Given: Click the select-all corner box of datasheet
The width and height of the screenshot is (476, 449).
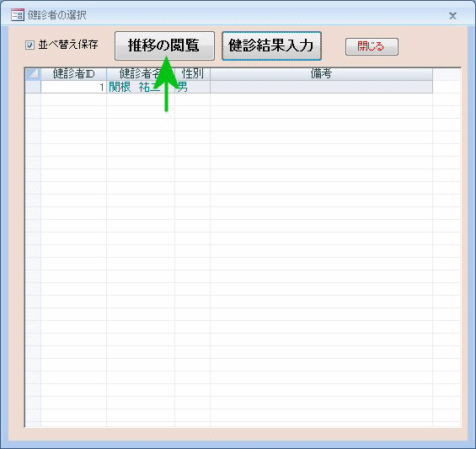Looking at the screenshot, I should point(33,74).
